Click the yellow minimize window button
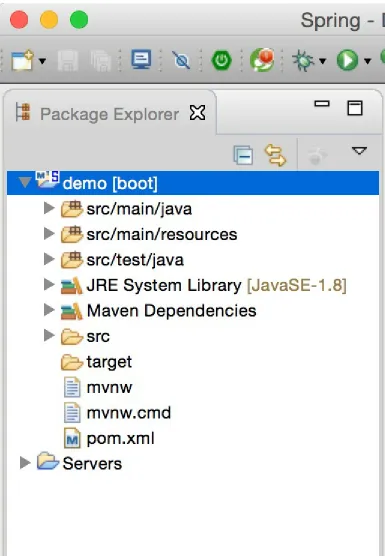Image resolution: width=385 pixels, height=556 pixels. 49,20
